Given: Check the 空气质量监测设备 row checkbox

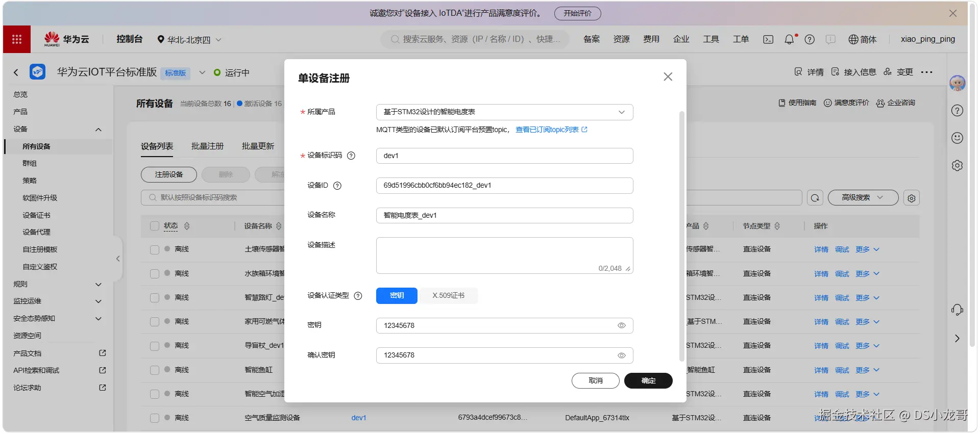Looking at the screenshot, I should [x=155, y=418].
